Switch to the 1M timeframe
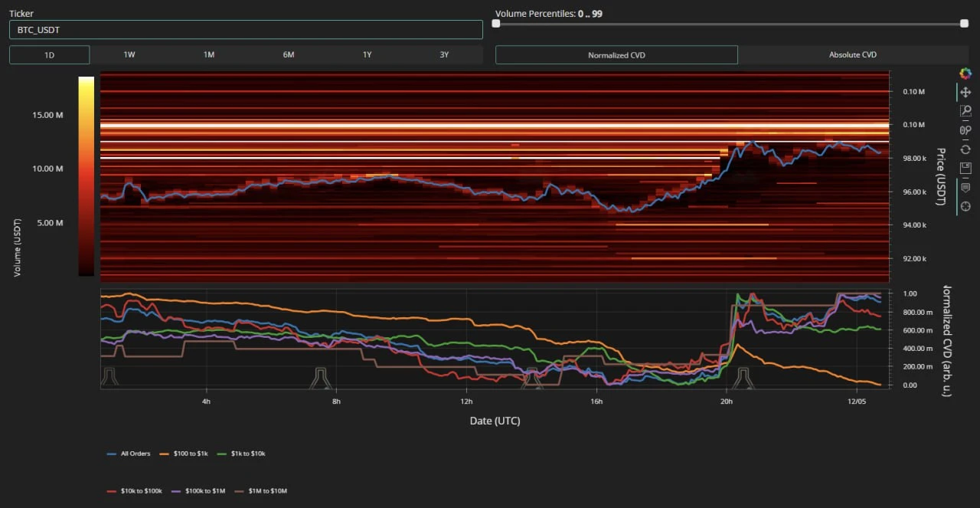Viewport: 980px width, 508px height. (x=209, y=55)
